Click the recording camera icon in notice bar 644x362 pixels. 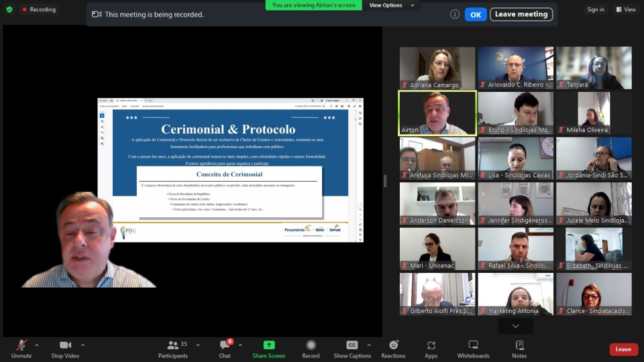click(x=97, y=14)
